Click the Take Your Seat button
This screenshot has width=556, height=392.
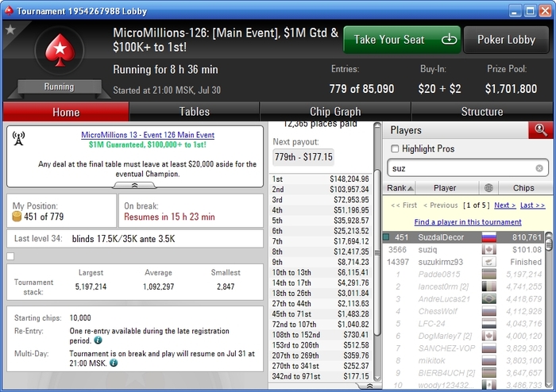(402, 40)
